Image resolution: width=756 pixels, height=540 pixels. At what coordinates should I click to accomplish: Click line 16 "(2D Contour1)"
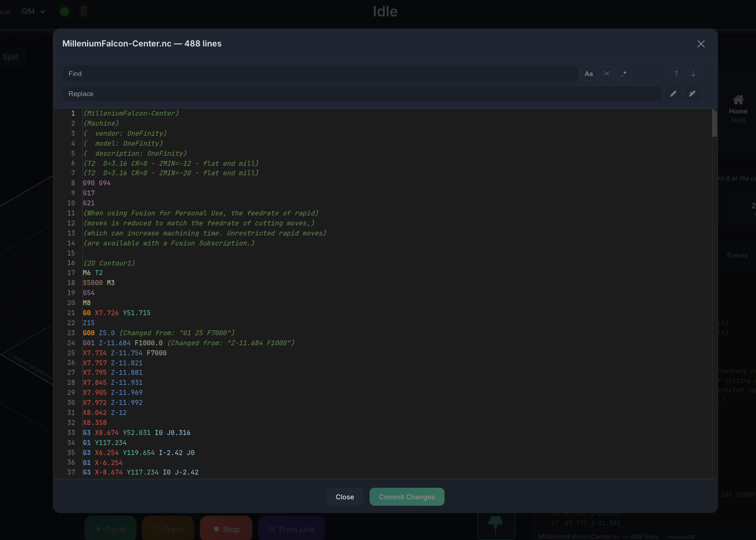pyautogui.click(x=109, y=263)
